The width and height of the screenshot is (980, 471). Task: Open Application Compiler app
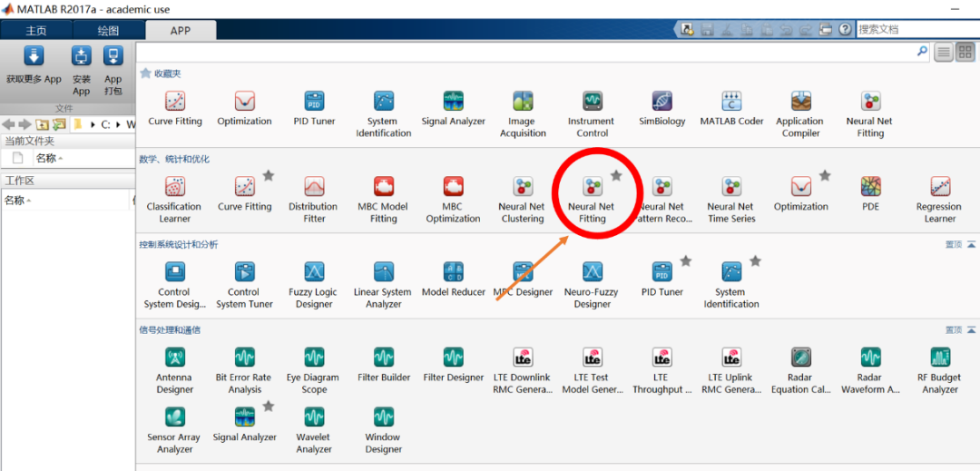(800, 115)
